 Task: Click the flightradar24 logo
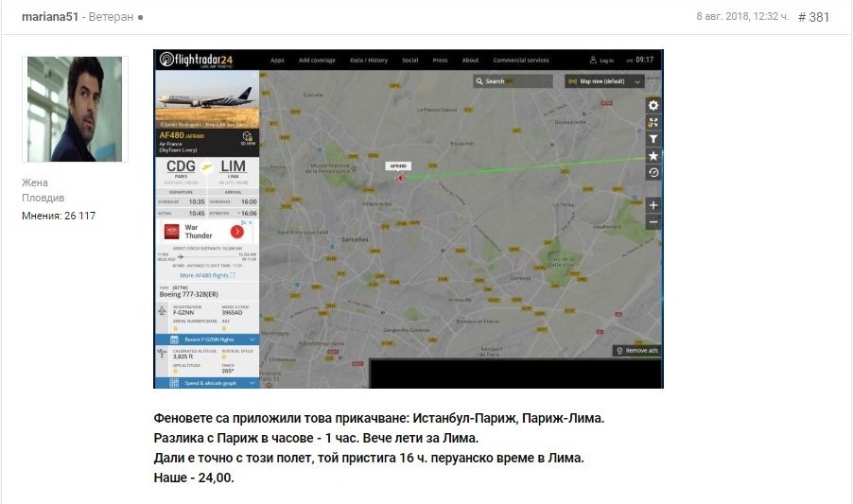(196, 60)
